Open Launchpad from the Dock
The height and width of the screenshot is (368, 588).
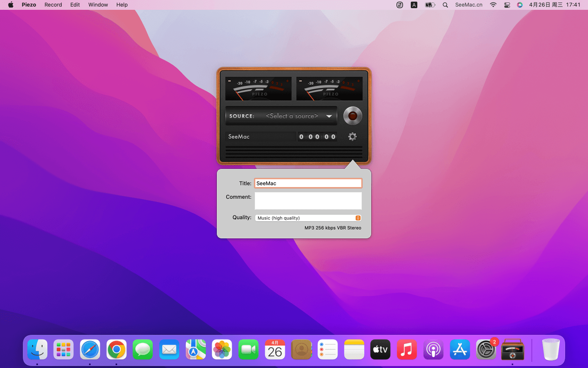tap(63, 350)
